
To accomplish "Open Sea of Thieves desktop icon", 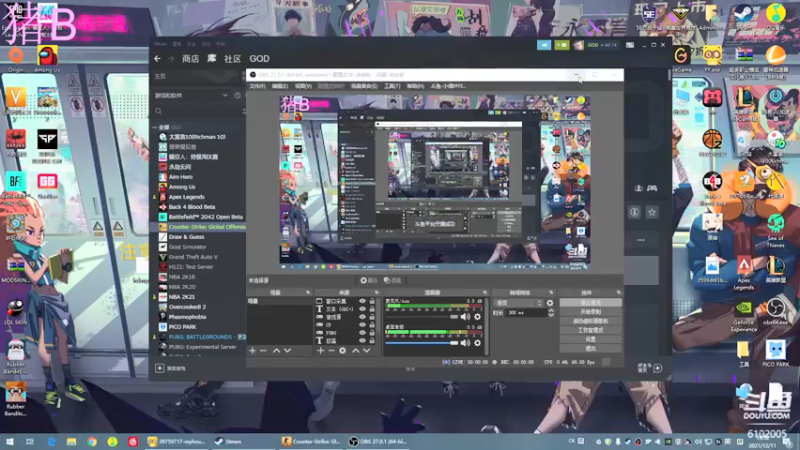I will click(x=775, y=231).
